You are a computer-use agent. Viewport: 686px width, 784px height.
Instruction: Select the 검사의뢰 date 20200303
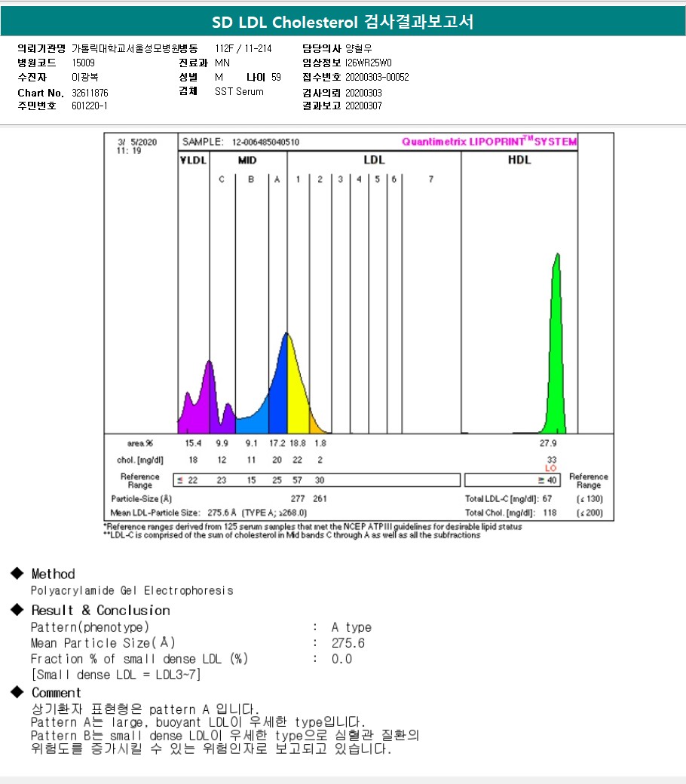coord(363,93)
